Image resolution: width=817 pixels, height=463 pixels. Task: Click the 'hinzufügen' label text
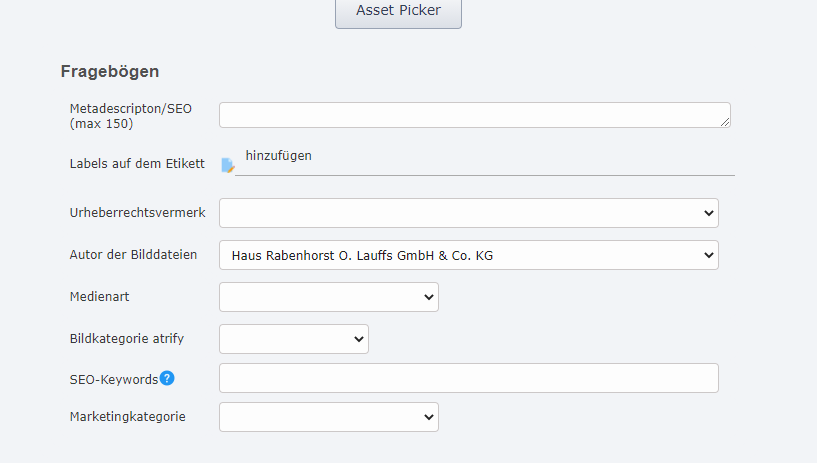(x=279, y=156)
